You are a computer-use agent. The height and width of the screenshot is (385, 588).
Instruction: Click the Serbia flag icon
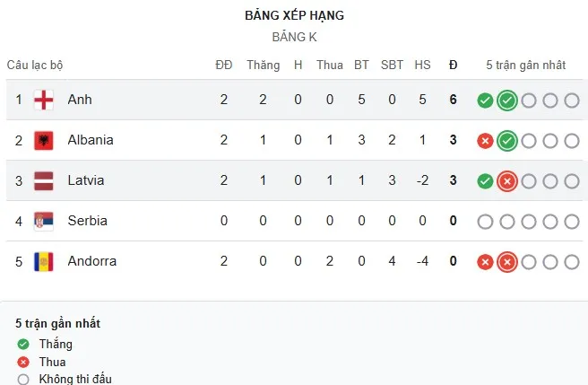point(42,221)
